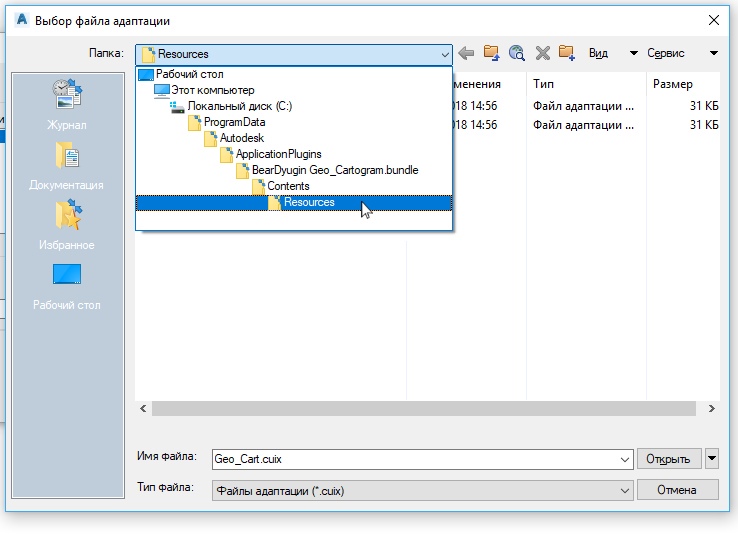Click the Отмена button
The width and height of the screenshot is (738, 545).
click(x=677, y=490)
